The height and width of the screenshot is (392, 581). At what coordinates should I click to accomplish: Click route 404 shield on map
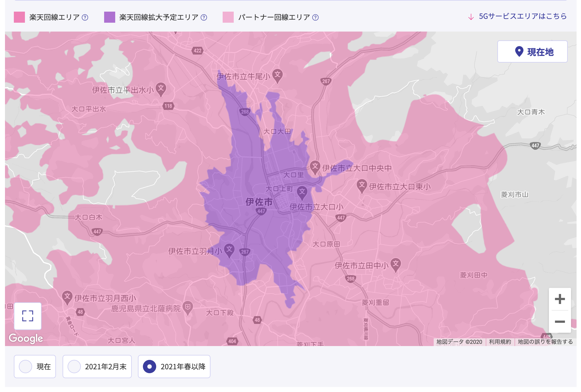232,341
